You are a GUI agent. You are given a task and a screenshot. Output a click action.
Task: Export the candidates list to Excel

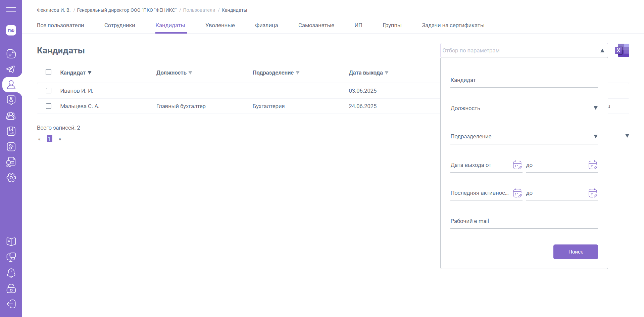point(622,50)
